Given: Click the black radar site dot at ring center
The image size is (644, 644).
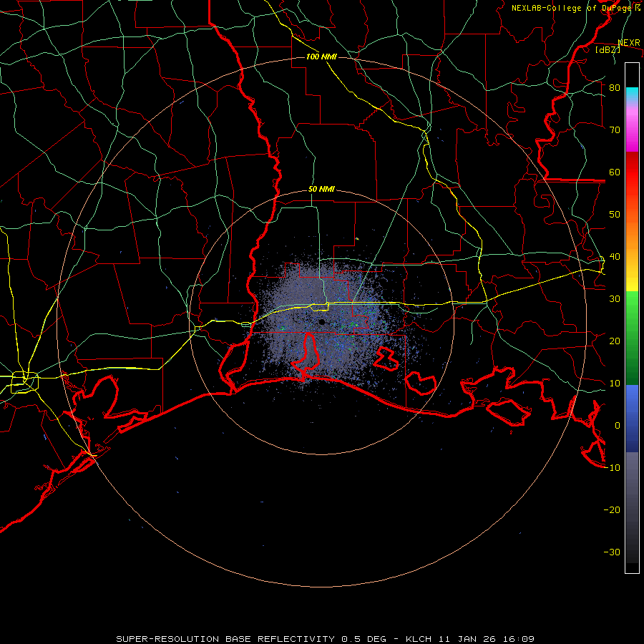Looking at the screenshot, I should tap(321, 322).
